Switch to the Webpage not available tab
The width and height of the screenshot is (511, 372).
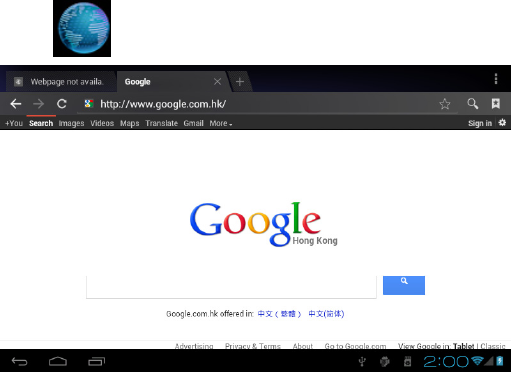61,82
